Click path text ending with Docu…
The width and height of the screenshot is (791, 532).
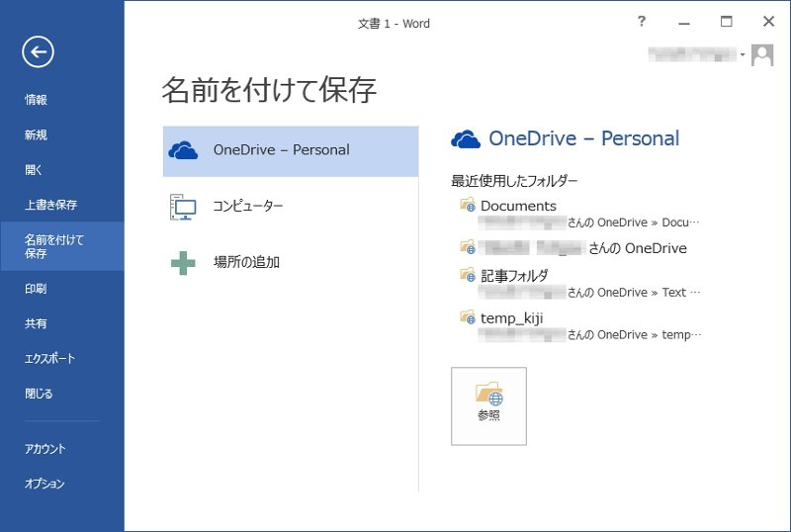point(589,222)
